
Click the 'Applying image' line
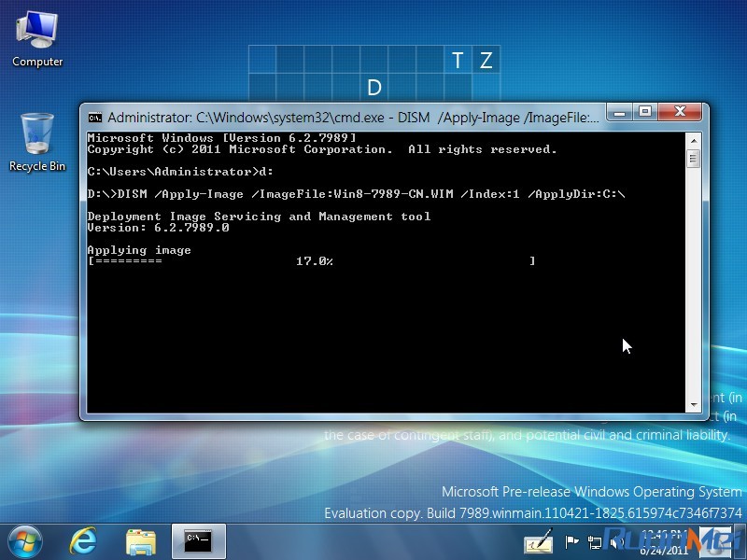tap(139, 250)
